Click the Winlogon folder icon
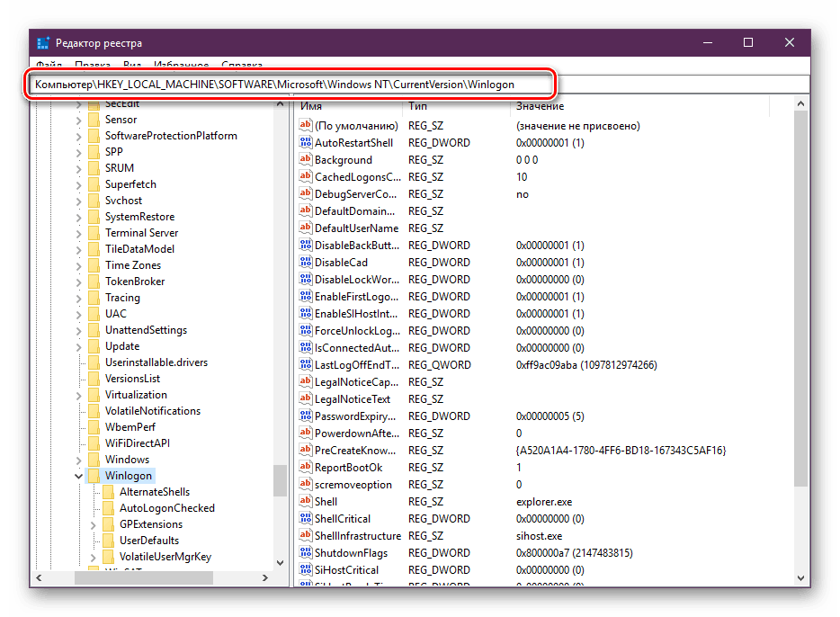This screenshot has height=617, width=840. click(x=94, y=476)
